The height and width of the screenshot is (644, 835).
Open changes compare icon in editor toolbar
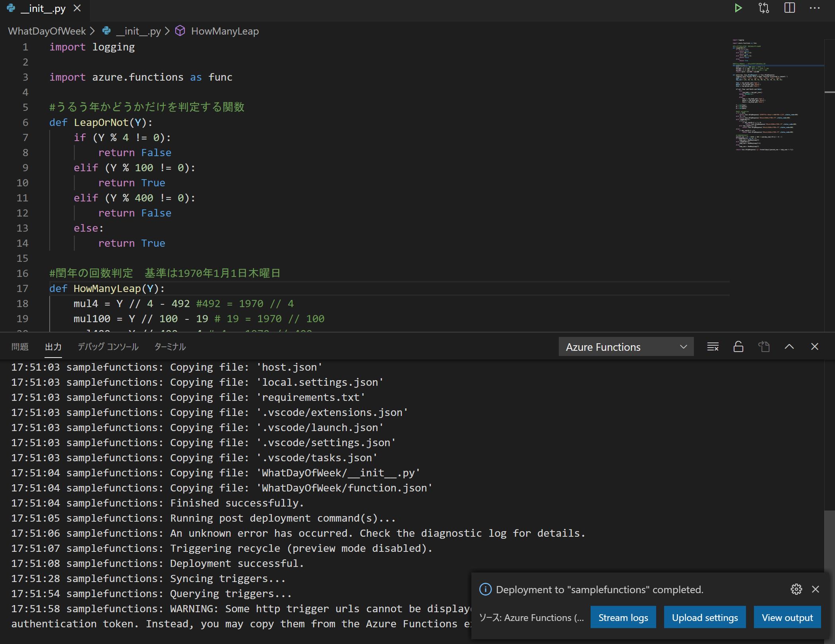(x=763, y=8)
